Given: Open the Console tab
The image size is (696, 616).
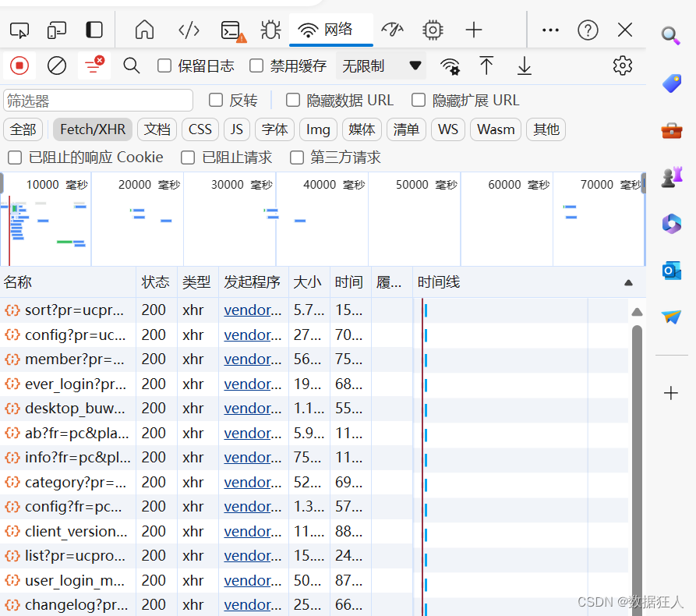Looking at the screenshot, I should point(233,31).
